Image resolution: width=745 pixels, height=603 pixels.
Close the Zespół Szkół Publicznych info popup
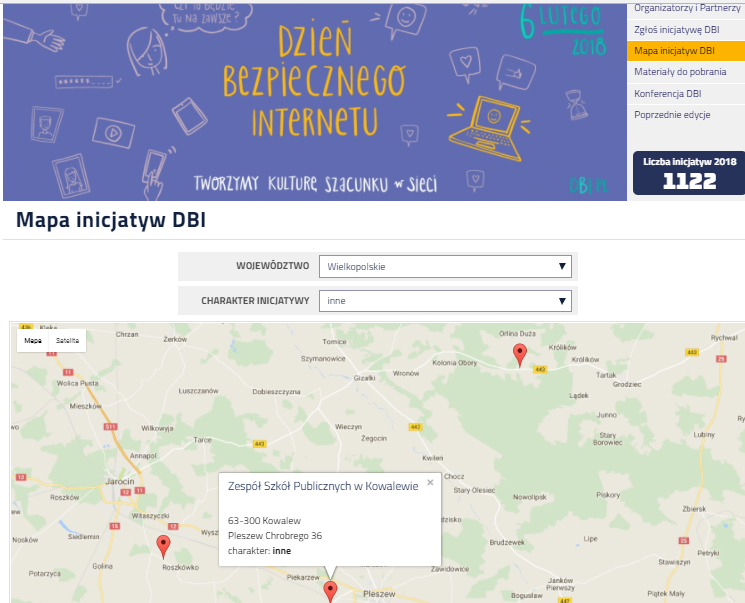(x=430, y=482)
